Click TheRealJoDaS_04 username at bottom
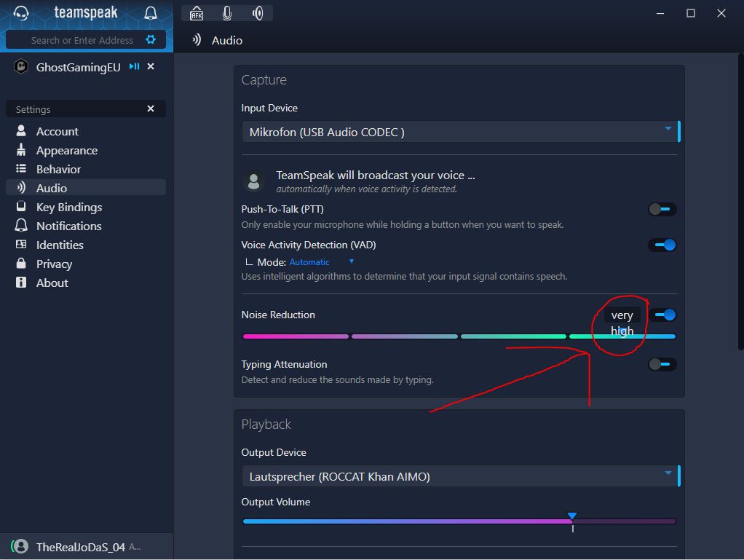This screenshot has width=744, height=560. (x=81, y=547)
